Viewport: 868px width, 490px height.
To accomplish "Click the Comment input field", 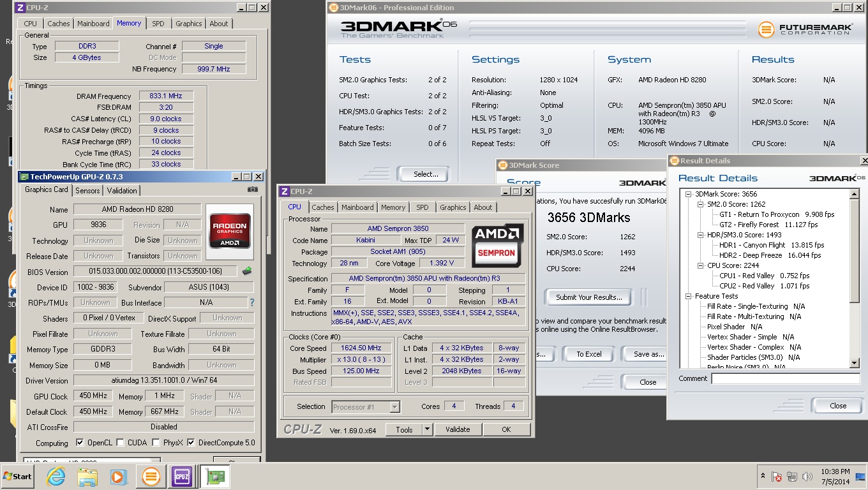I will click(x=786, y=378).
